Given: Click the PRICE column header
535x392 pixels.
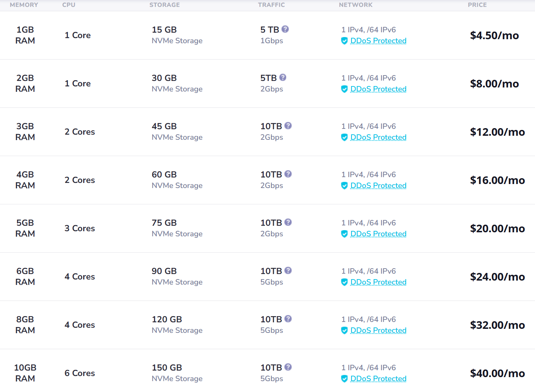Looking at the screenshot, I should click(477, 5).
